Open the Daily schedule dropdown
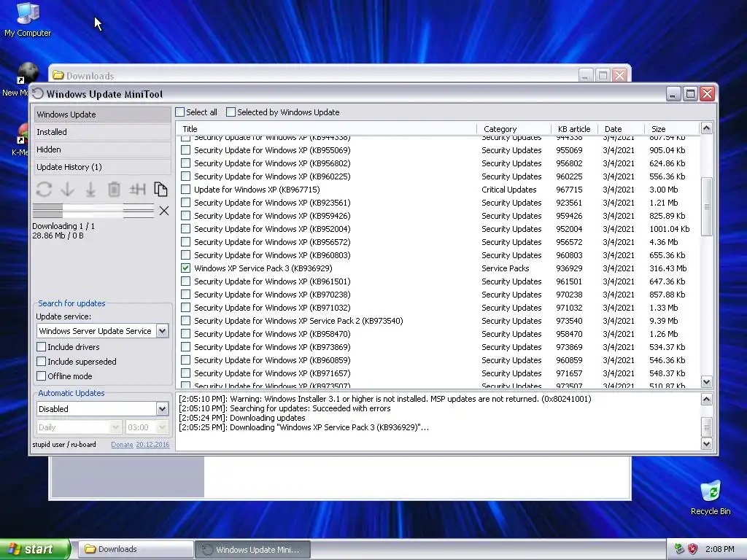Viewport: 747px width, 560px height. [x=115, y=427]
